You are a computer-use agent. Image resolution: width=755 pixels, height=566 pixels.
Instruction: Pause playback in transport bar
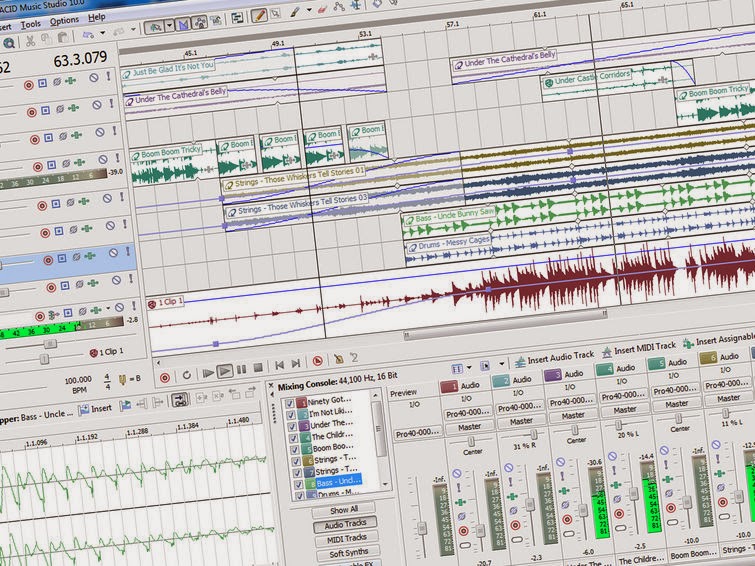click(242, 369)
